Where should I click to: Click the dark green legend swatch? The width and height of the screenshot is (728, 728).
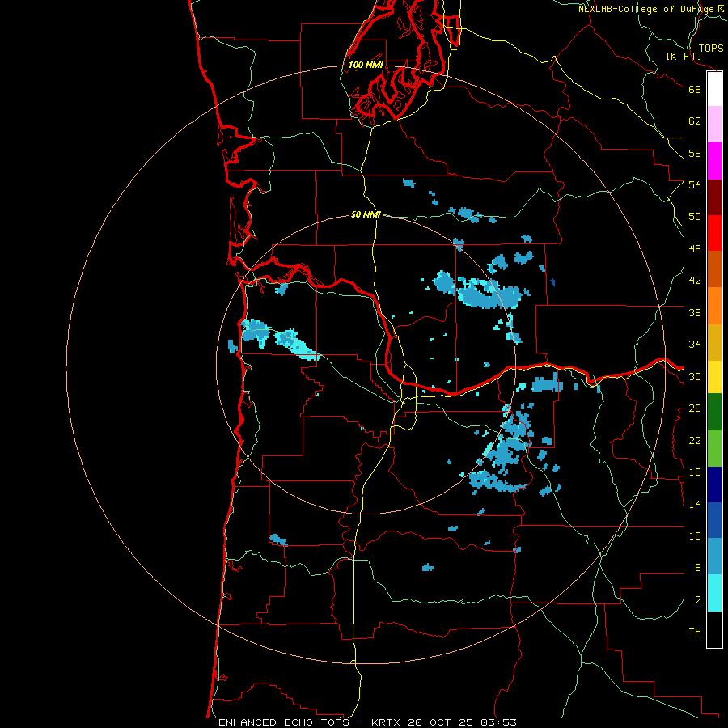point(714,412)
